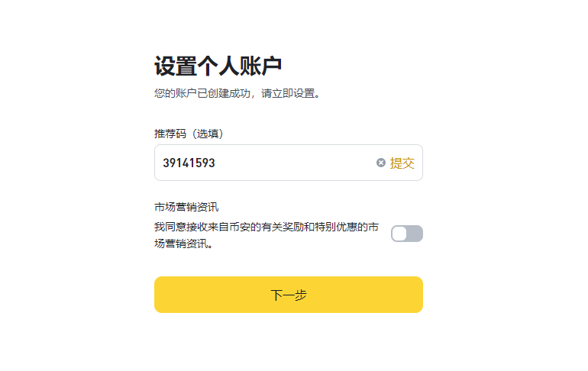Place cursor on the 39141593 text
The image size is (588, 371).
[189, 163]
